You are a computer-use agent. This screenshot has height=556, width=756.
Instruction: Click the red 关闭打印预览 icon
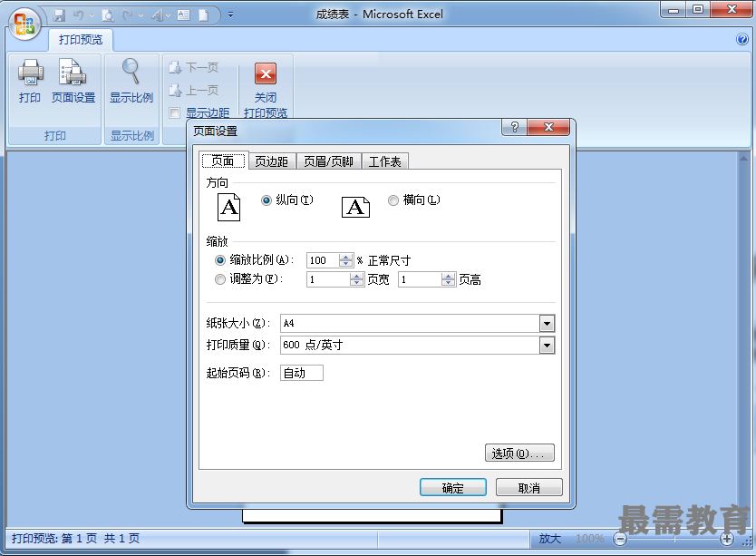coord(266,73)
